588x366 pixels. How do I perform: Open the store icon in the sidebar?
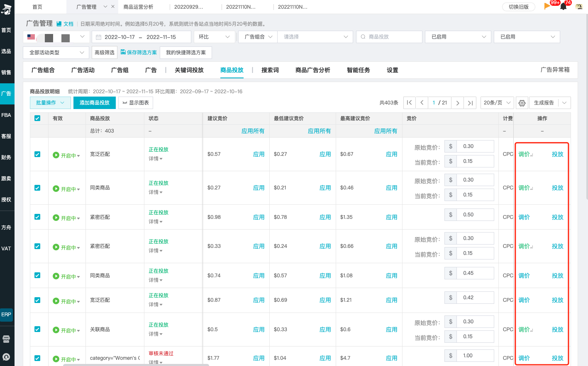(x=6, y=339)
